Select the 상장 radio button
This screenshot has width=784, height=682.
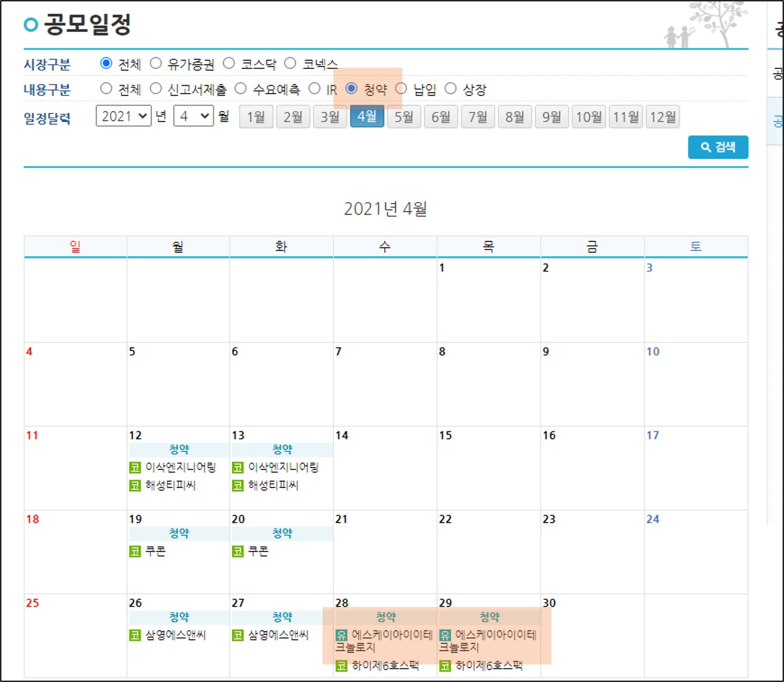pos(451,89)
